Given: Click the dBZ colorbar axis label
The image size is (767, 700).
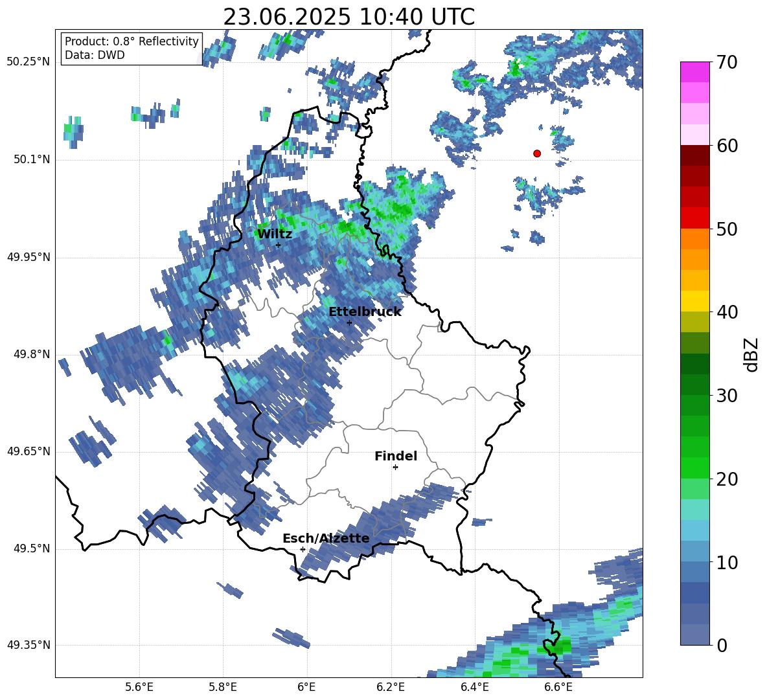Looking at the screenshot, I should click(x=752, y=354).
